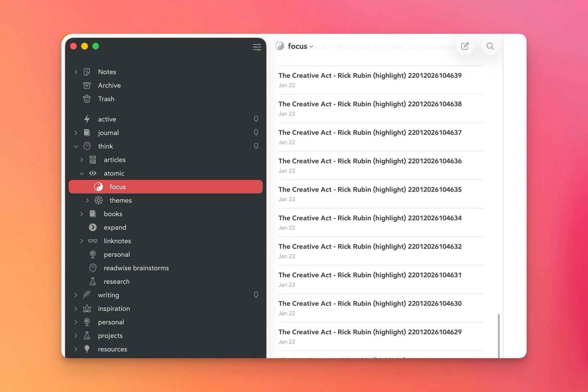Click the flask icon for projects
Screen dimensions: 588x392
pyautogui.click(x=87, y=335)
